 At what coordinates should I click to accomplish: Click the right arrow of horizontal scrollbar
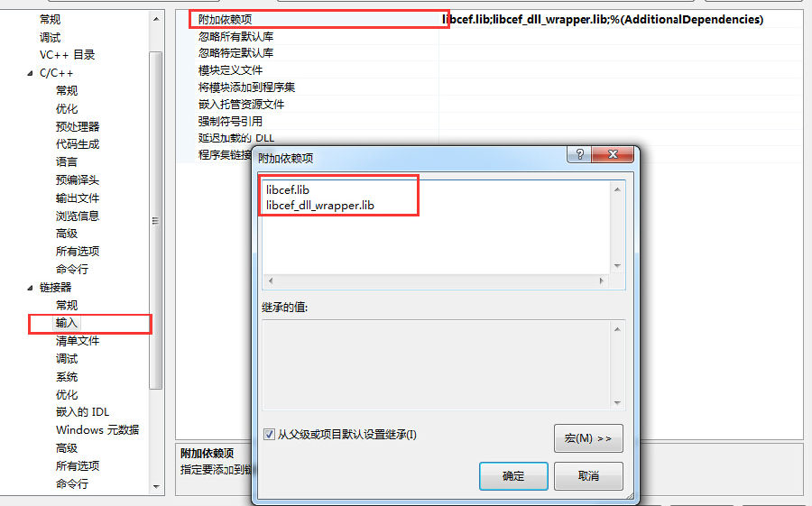(601, 281)
